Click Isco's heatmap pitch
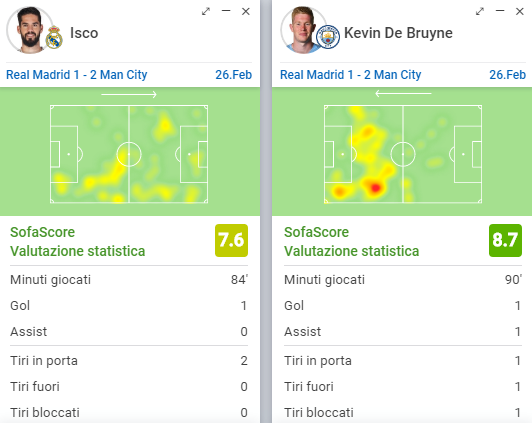This screenshot has width=532, height=423. point(129,154)
